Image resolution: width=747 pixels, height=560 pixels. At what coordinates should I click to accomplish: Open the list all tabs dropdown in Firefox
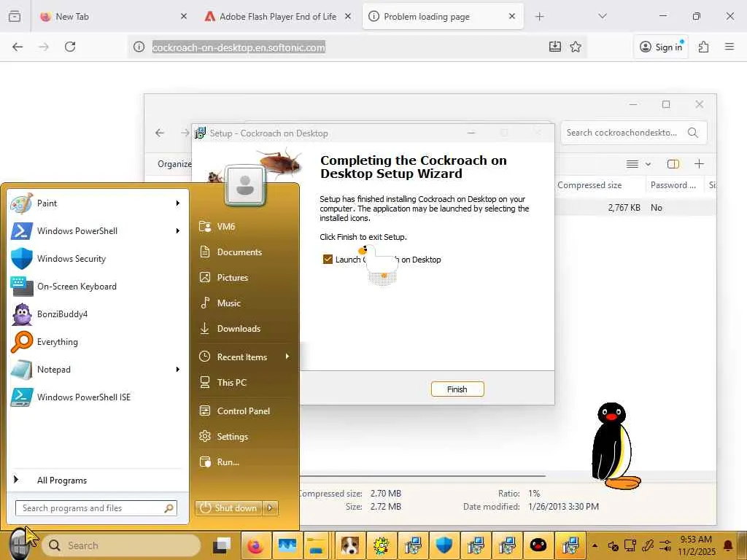pyautogui.click(x=603, y=16)
